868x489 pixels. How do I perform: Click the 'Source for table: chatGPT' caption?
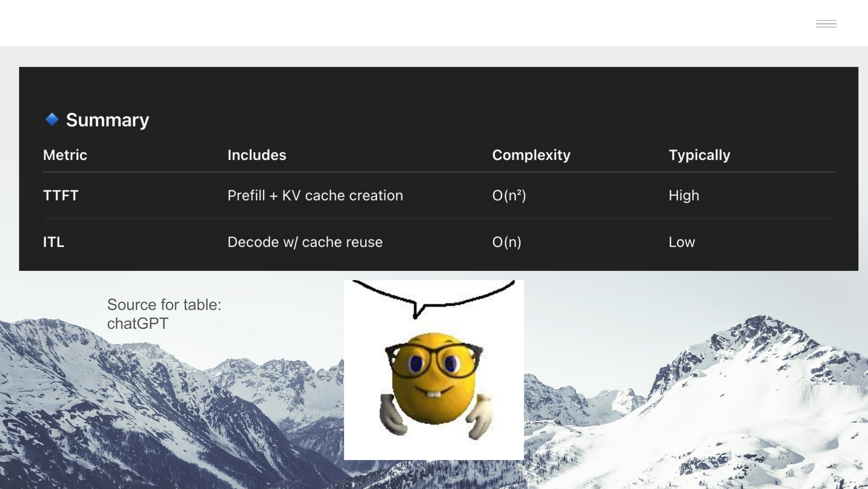point(164,314)
